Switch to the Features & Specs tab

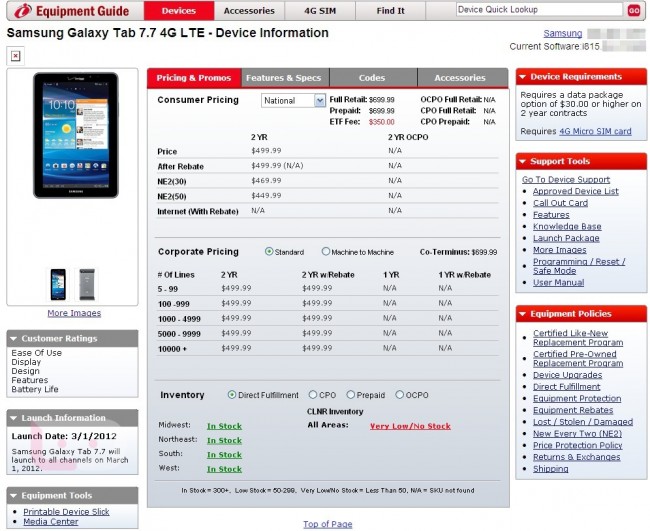coord(283,78)
